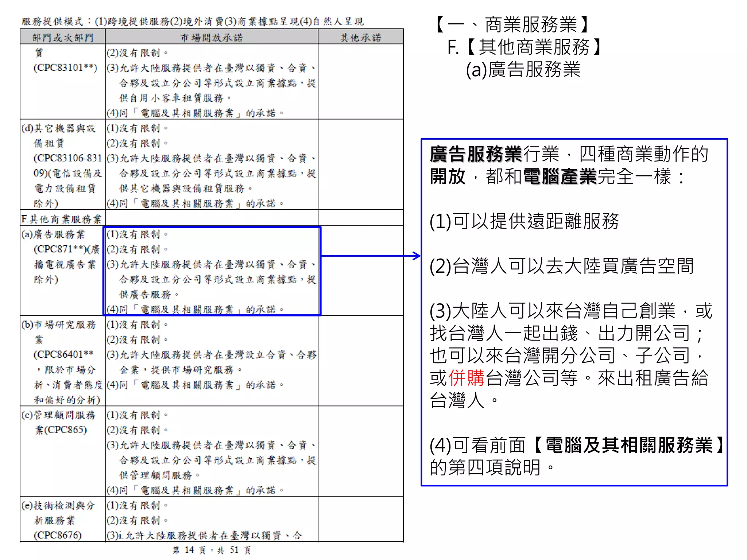Click the text 業(CPC865)

coord(61,430)
